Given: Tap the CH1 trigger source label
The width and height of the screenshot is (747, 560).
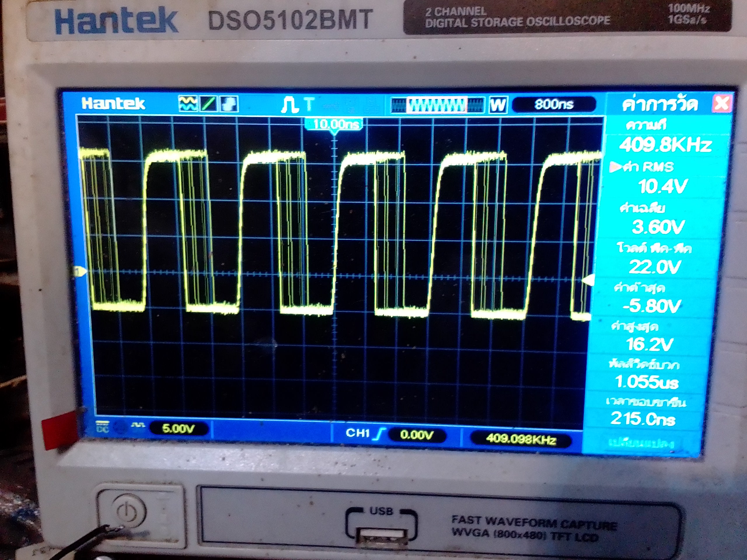Looking at the screenshot, I should click(x=358, y=433).
